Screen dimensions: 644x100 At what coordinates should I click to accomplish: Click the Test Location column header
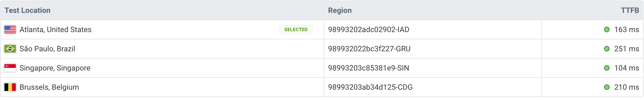coord(28,11)
